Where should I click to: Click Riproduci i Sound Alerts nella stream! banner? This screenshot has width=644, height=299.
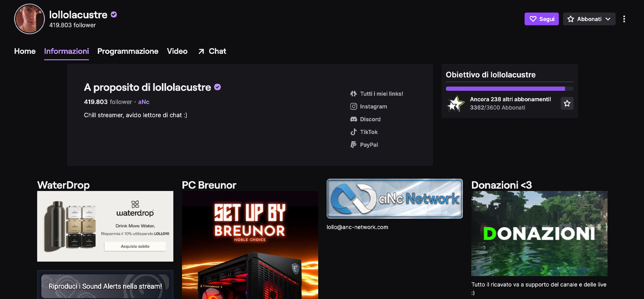pos(105,286)
